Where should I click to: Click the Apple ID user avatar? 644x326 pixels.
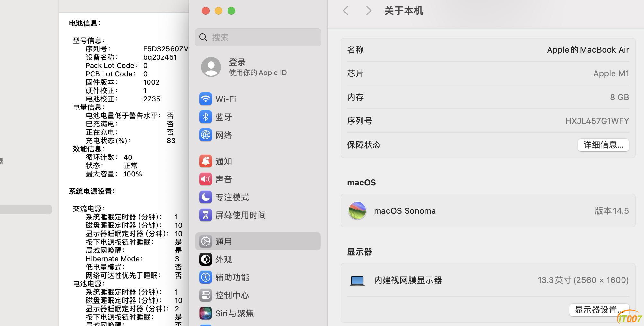[211, 67]
